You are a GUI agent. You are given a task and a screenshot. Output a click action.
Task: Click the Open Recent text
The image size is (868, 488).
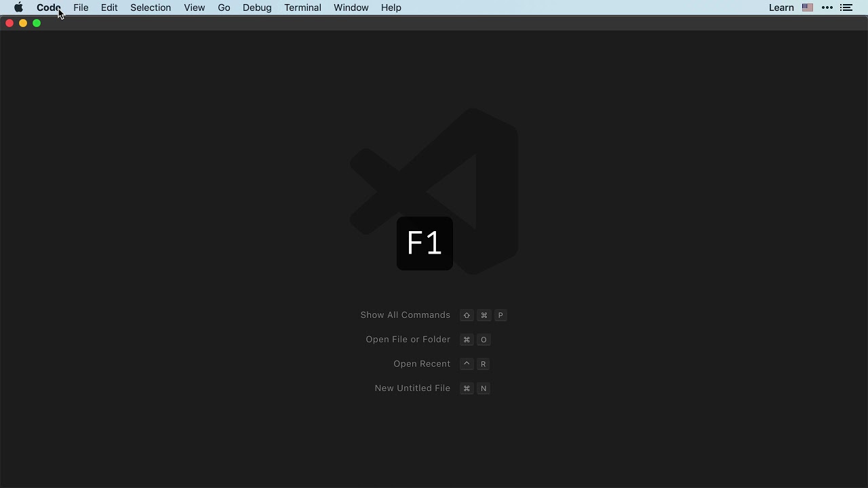pos(422,364)
